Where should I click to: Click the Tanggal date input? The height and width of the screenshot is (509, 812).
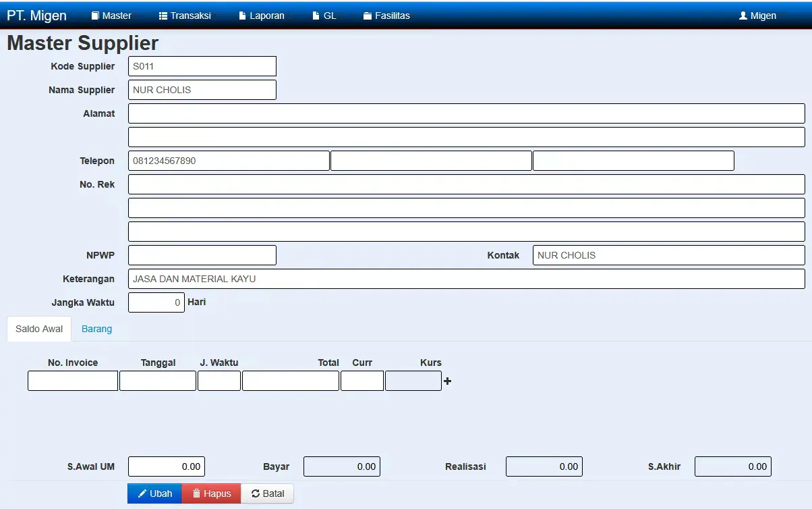[x=158, y=381]
